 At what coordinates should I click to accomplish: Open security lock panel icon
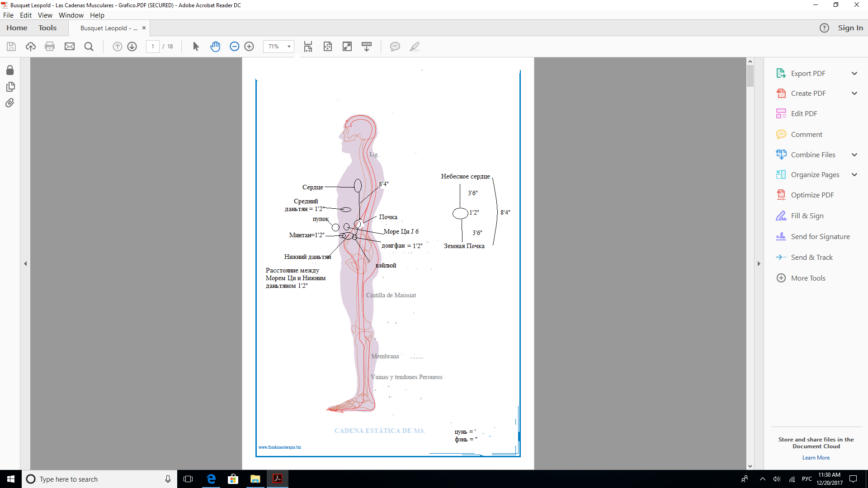(x=10, y=70)
